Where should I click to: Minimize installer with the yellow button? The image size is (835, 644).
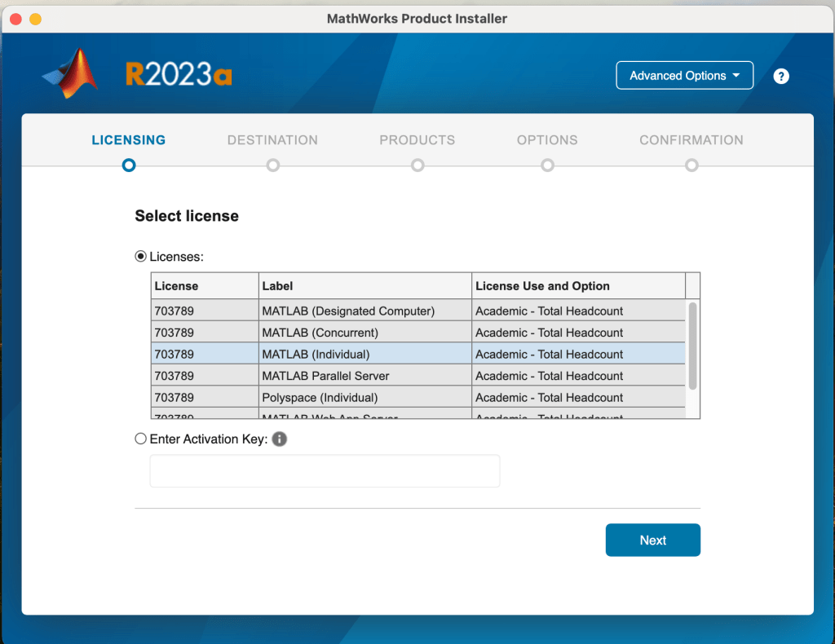click(35, 20)
